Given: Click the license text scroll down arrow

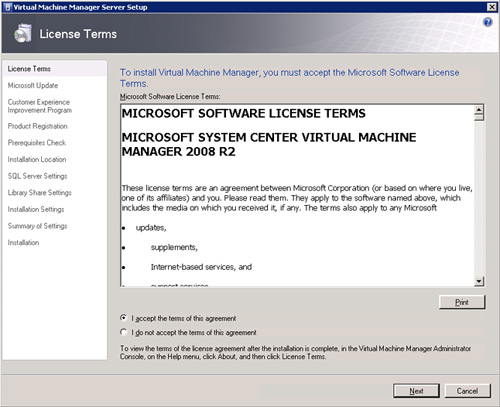Looking at the screenshot, I should click(x=479, y=281).
